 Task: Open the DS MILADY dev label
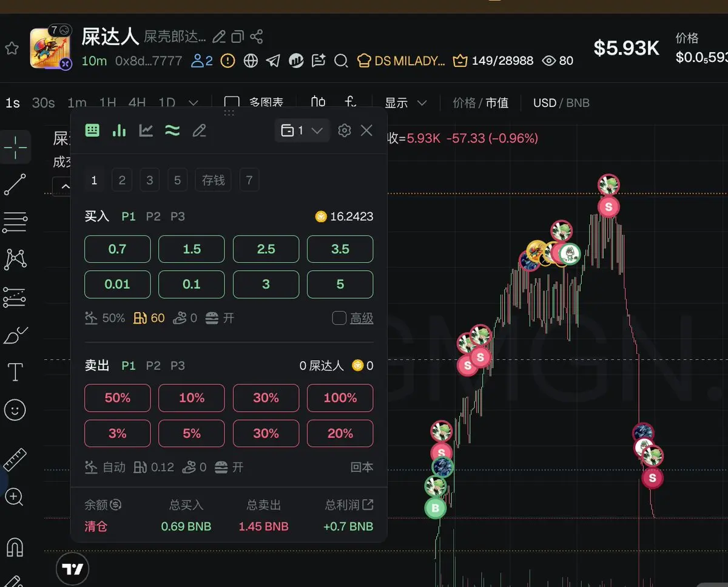click(401, 61)
